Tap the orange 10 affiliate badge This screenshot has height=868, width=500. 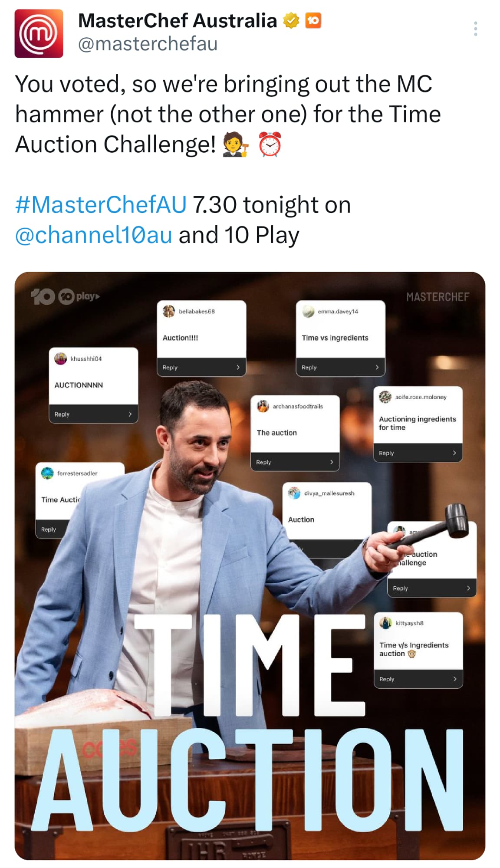[313, 20]
